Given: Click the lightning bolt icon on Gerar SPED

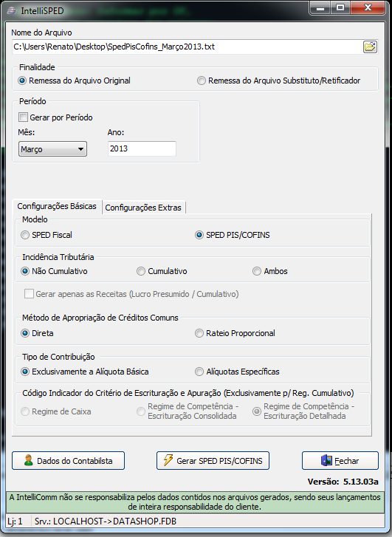Looking at the screenshot, I should point(168,460).
